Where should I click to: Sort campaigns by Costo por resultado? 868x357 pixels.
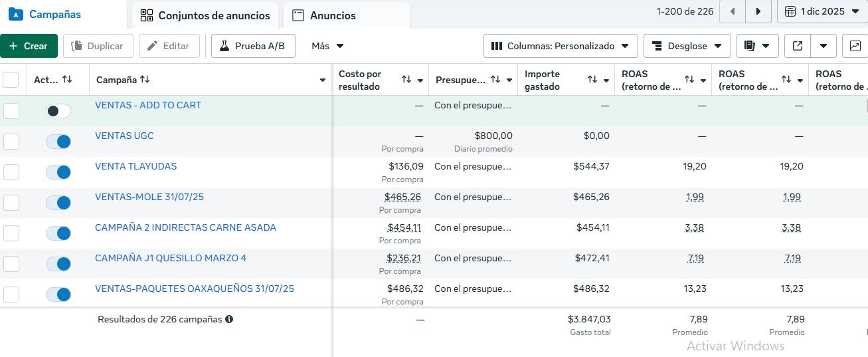(x=406, y=80)
